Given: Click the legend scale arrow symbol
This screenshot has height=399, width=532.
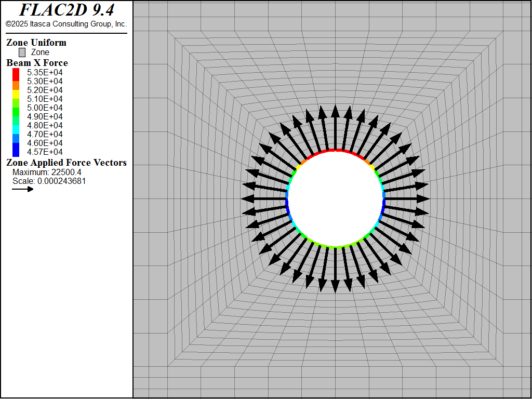Looking at the screenshot, I should [23, 189].
